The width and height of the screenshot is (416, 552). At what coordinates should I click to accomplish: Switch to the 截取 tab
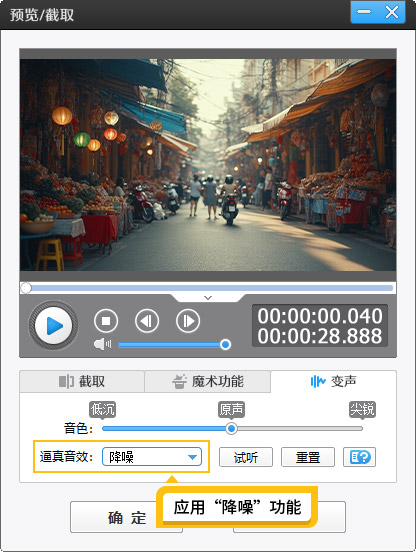pos(82,381)
